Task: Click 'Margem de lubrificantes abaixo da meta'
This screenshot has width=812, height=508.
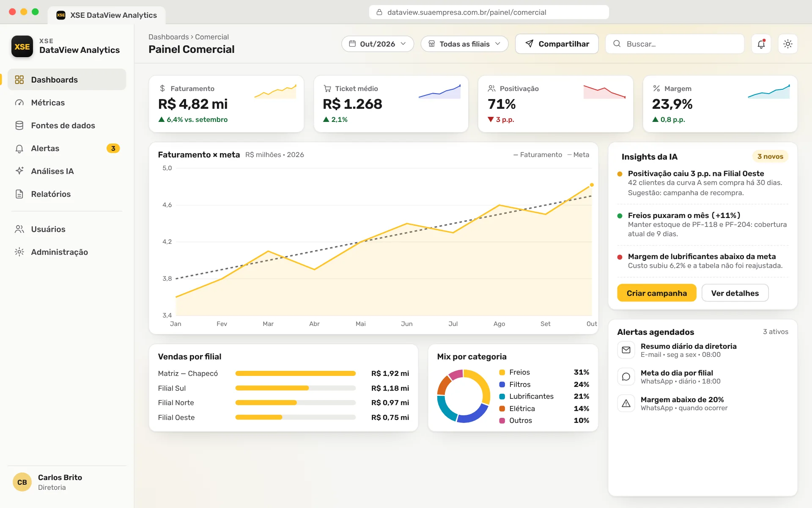Action: click(702, 256)
